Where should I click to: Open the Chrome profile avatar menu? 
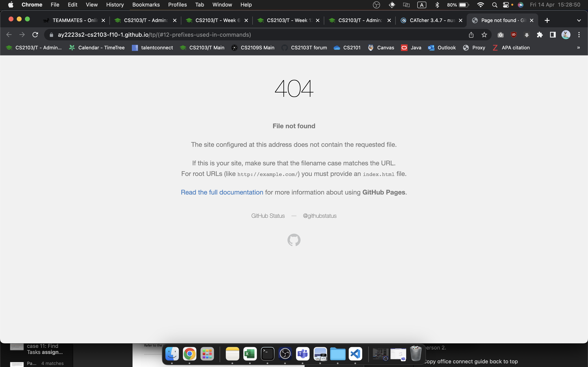(x=566, y=35)
